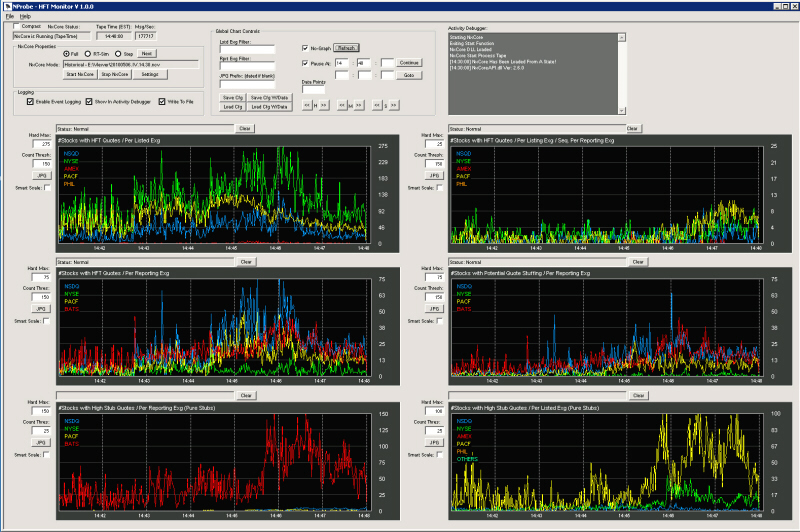Click Clear above the Seq. Per Reporting Exg chart
Viewport: 800px width, 532px height.
633,129
